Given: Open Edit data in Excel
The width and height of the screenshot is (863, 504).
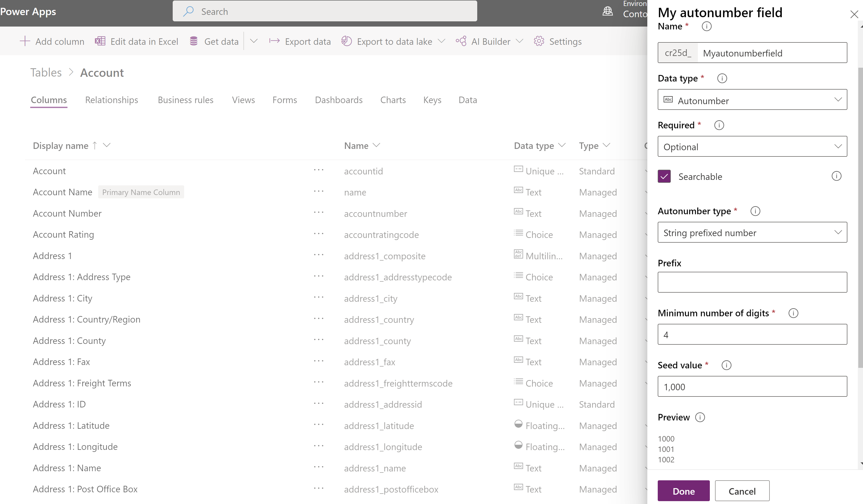Looking at the screenshot, I should tap(136, 41).
